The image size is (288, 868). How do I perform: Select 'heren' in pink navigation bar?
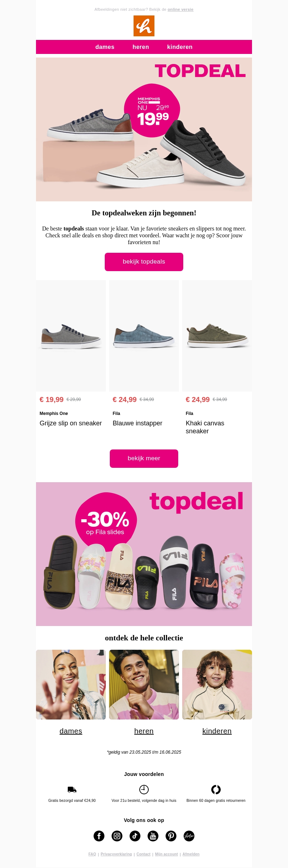point(141,47)
